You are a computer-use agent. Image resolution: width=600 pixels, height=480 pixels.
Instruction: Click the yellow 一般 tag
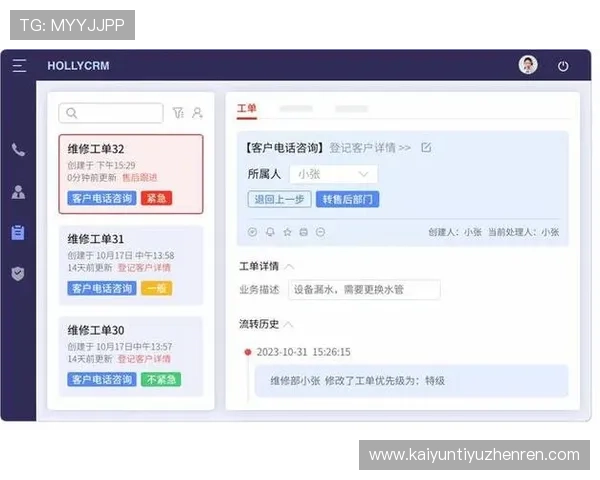(157, 288)
